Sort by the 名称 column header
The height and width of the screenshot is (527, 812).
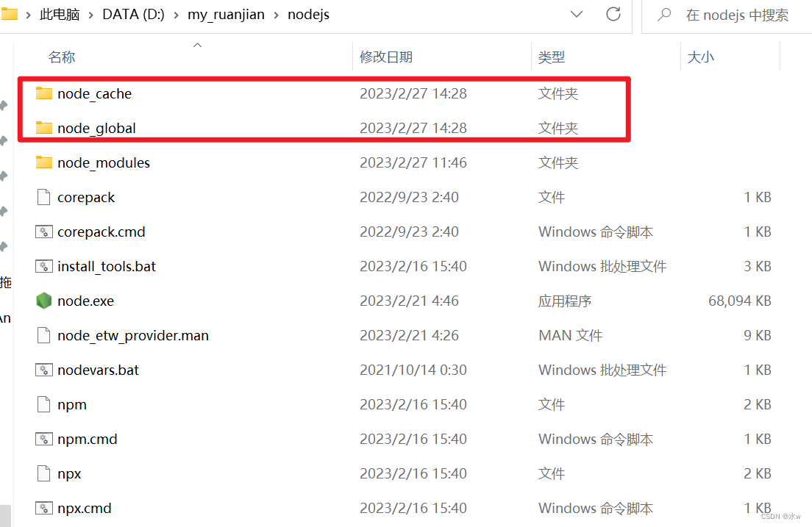(x=62, y=57)
